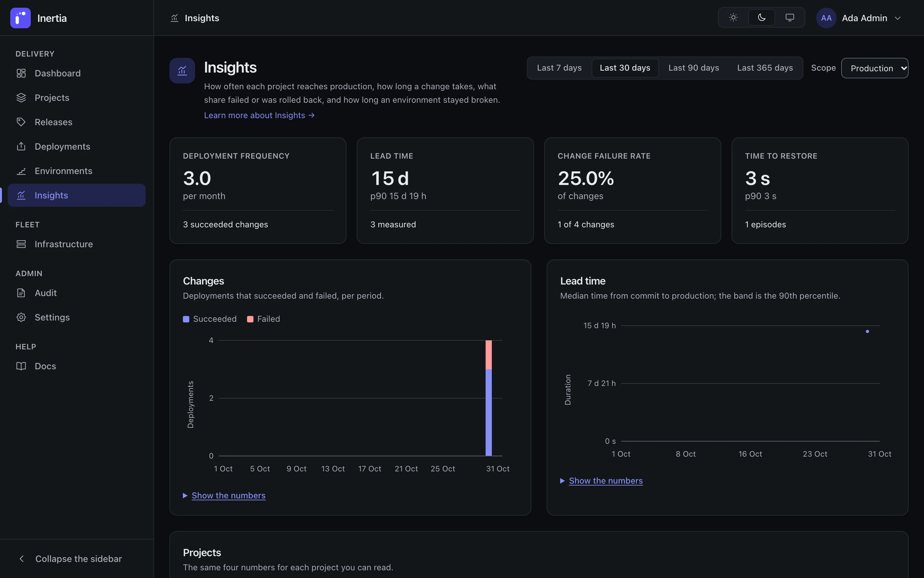
Task: Expand Show the numbers under Lead time chart
Action: 605,480
